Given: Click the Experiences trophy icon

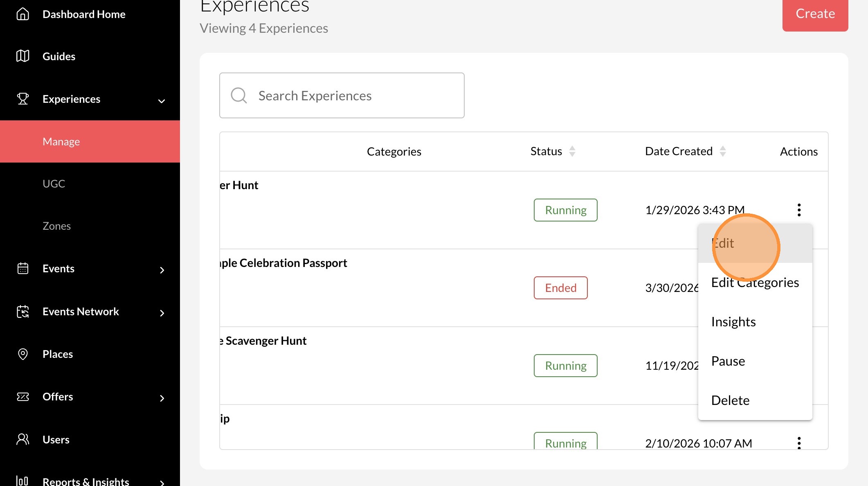Looking at the screenshot, I should click(x=23, y=99).
